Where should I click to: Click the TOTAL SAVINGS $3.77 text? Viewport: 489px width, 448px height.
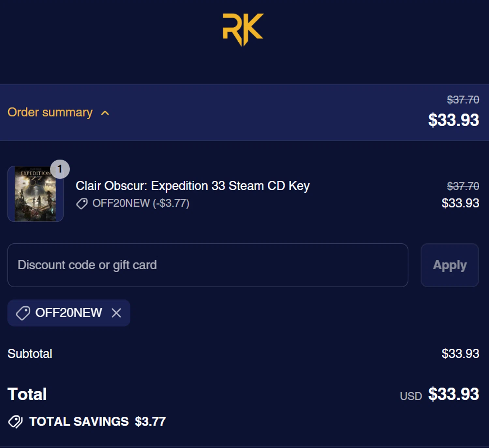[x=97, y=422]
